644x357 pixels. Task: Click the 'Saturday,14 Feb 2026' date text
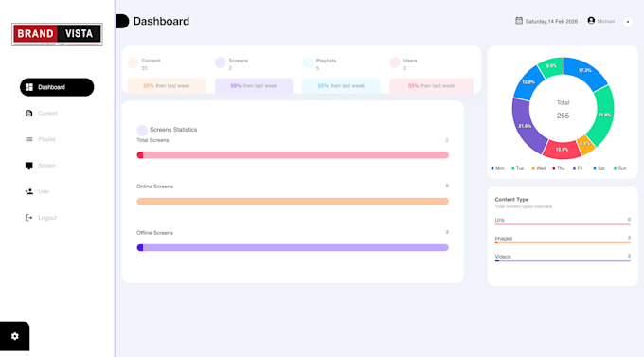[x=551, y=22]
